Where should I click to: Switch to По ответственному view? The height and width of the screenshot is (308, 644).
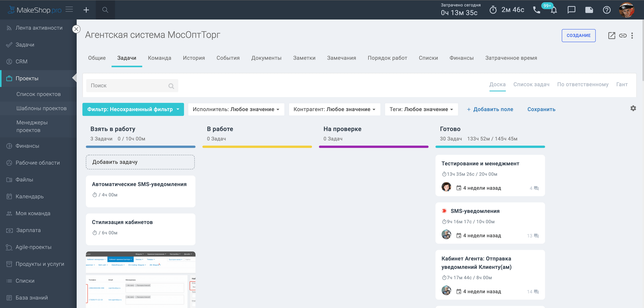point(583,85)
